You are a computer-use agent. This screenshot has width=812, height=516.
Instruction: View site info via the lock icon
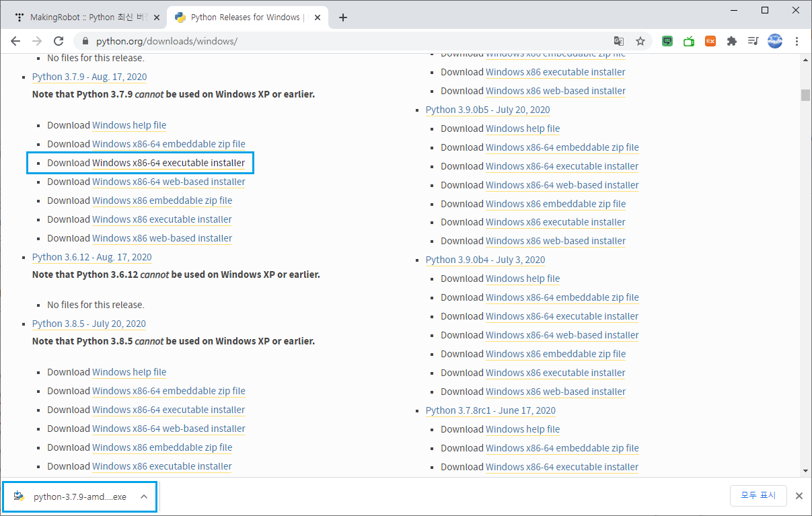point(85,41)
